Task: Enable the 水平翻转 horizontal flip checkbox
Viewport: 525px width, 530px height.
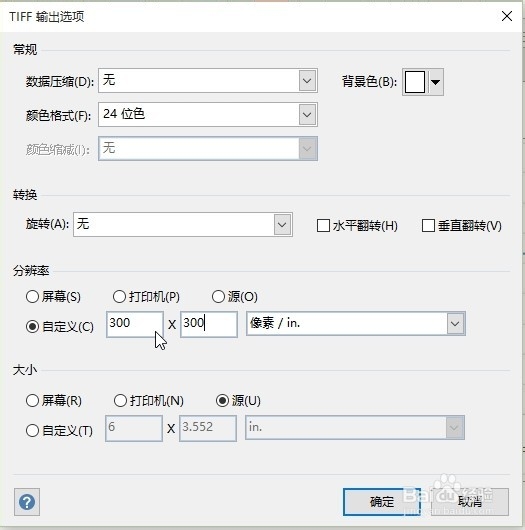Action: coord(323,225)
